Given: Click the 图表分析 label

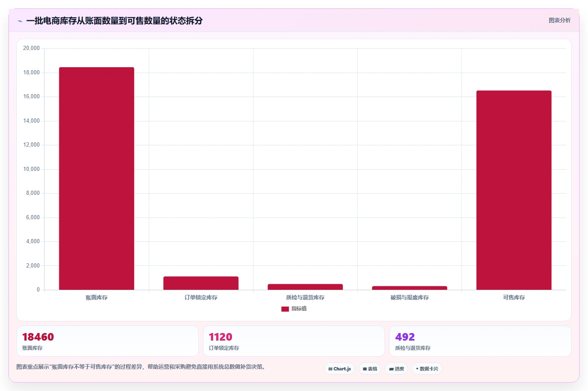Looking at the screenshot, I should 559,20.
